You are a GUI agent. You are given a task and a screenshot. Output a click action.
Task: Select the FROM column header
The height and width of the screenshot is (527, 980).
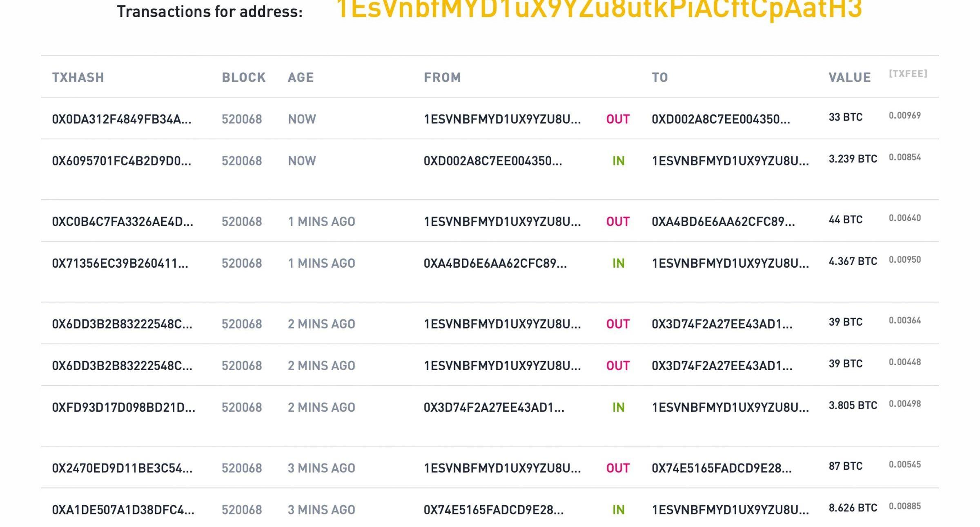pos(442,78)
